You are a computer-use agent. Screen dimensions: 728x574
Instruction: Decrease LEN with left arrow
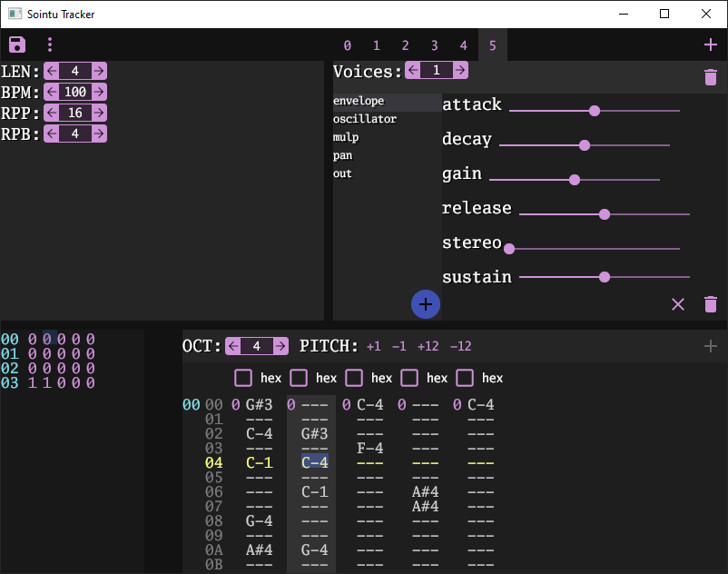(52, 71)
